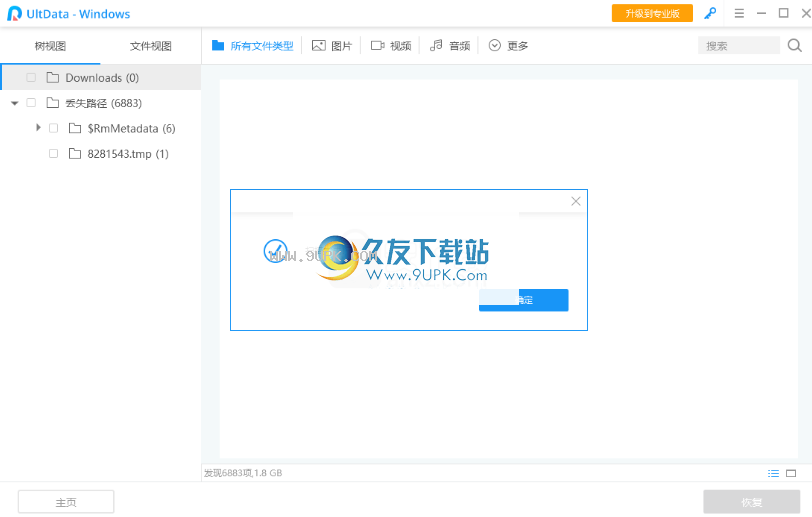Open the hamburger menu icon
This screenshot has width=812, height=517.
[739, 13]
